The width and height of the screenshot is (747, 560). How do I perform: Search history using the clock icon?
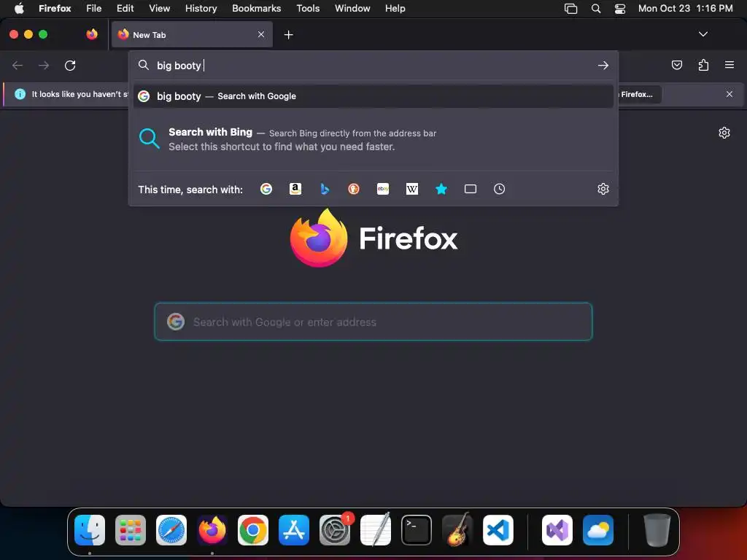coord(499,189)
